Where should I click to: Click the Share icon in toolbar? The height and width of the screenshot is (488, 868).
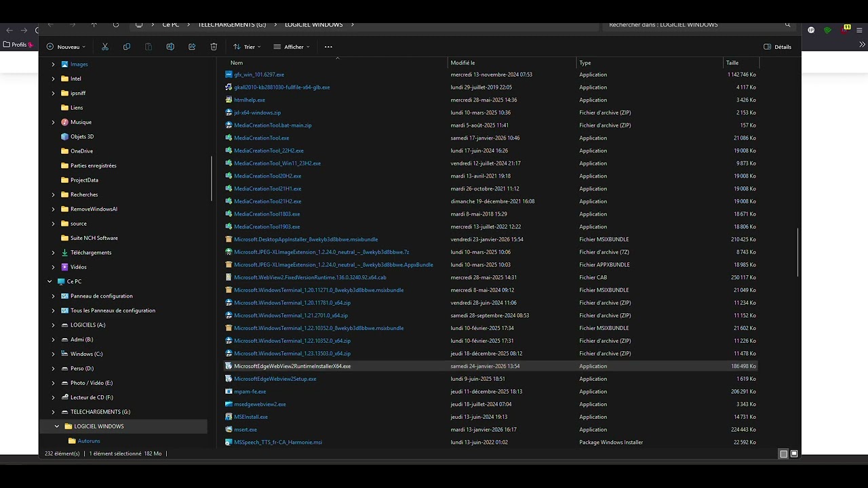coord(192,47)
